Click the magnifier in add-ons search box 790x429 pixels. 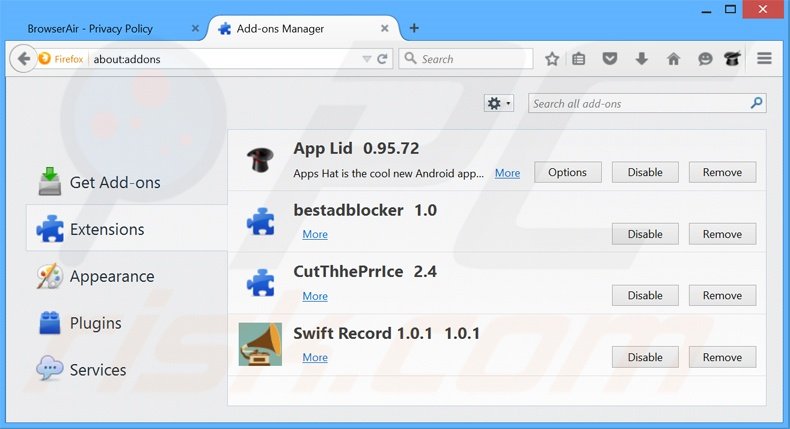click(756, 103)
